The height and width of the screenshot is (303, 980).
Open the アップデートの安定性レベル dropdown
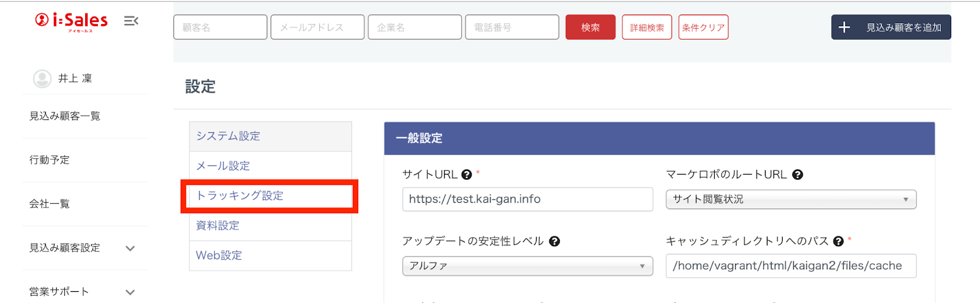(527, 266)
